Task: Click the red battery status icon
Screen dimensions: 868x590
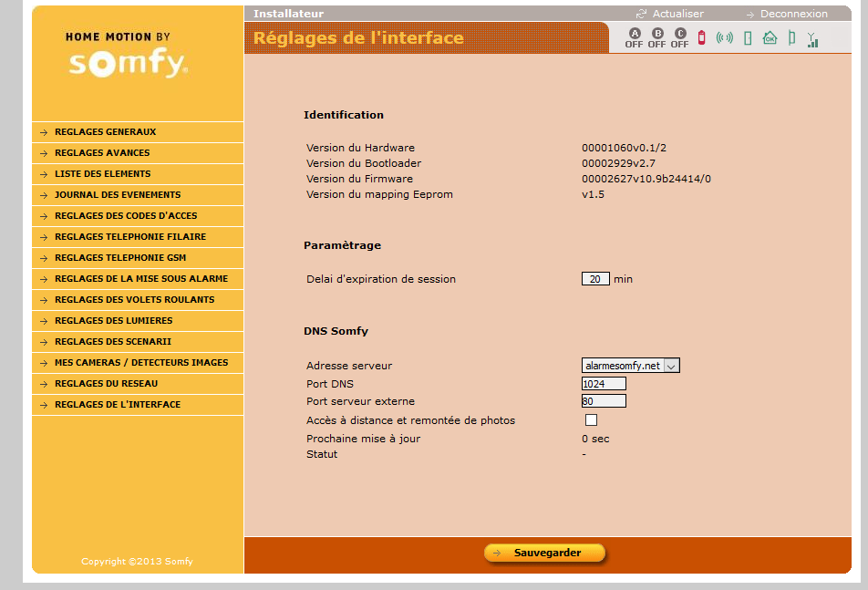Action: (x=701, y=37)
